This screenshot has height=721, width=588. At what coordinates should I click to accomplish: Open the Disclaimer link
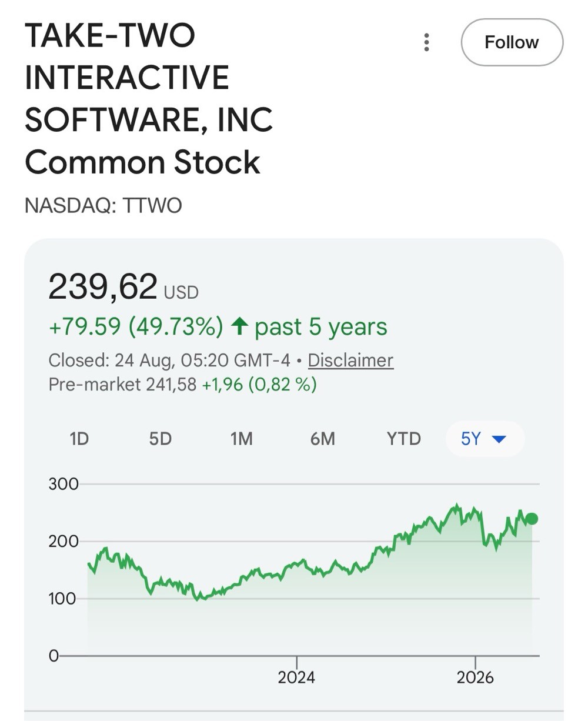click(x=350, y=360)
